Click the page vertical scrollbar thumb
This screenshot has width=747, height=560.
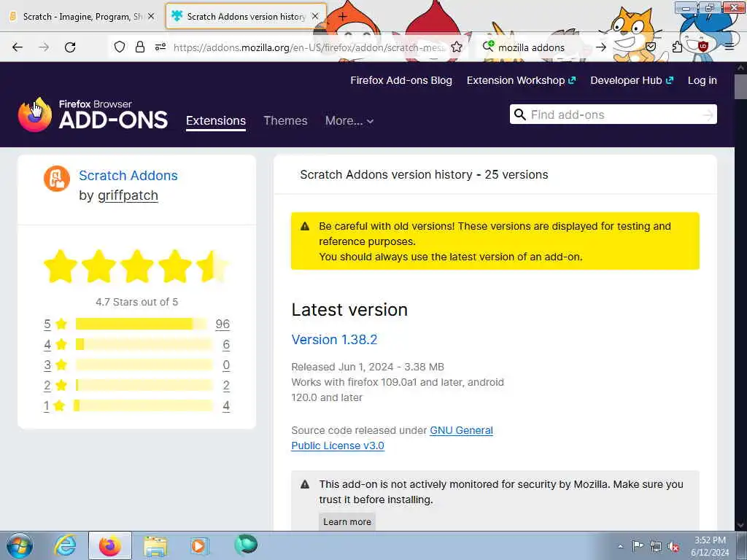click(740, 87)
